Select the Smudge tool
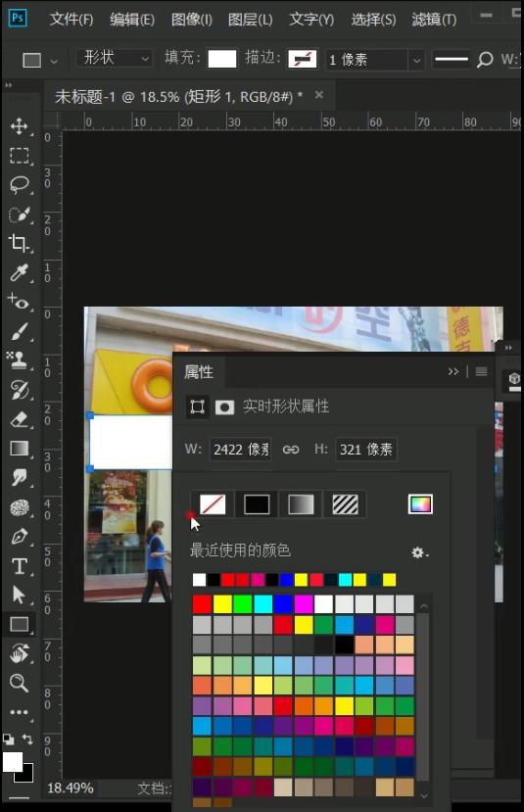The height and width of the screenshot is (812, 524). tap(20, 477)
